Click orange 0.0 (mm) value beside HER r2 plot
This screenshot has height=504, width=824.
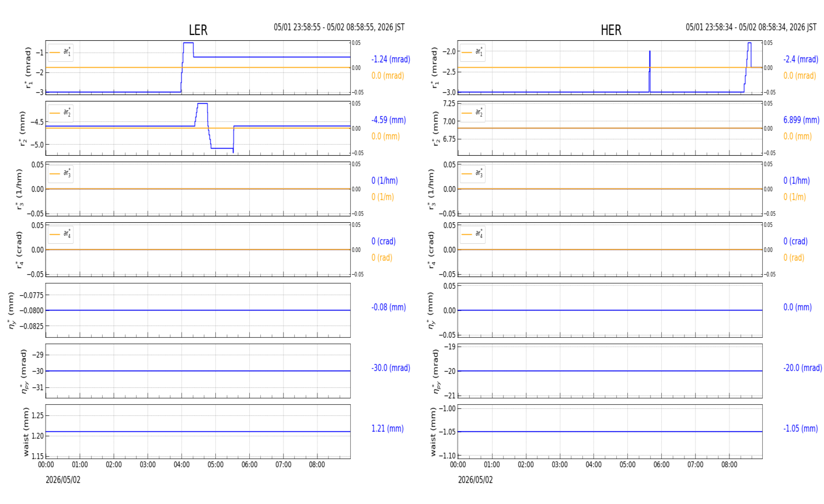(798, 136)
